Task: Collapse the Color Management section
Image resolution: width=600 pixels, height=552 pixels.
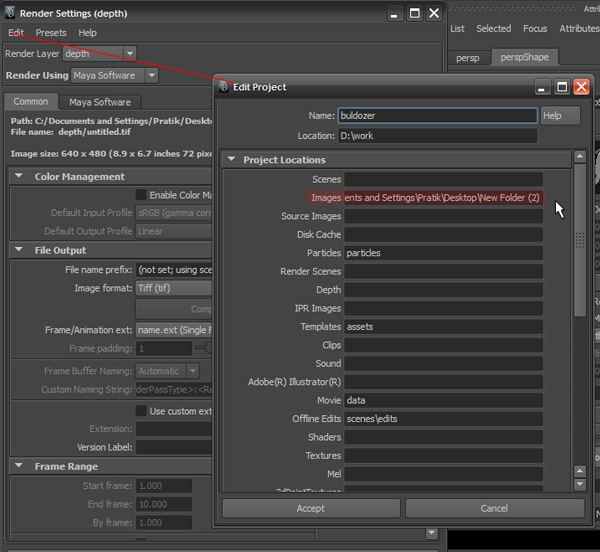Action: 19,176
